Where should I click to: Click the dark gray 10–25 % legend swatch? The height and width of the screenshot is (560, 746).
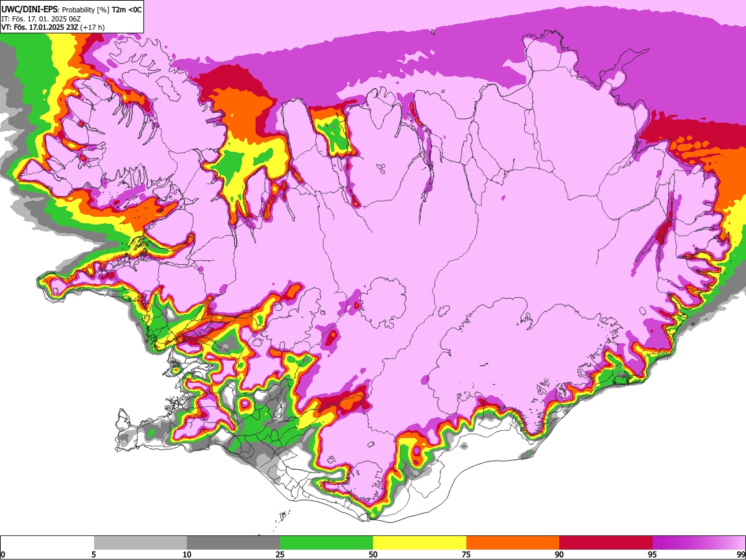click(234, 542)
